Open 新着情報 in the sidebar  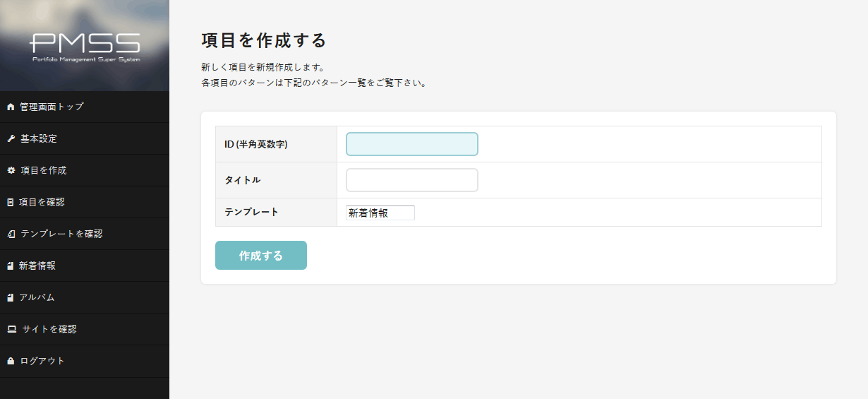click(x=85, y=266)
